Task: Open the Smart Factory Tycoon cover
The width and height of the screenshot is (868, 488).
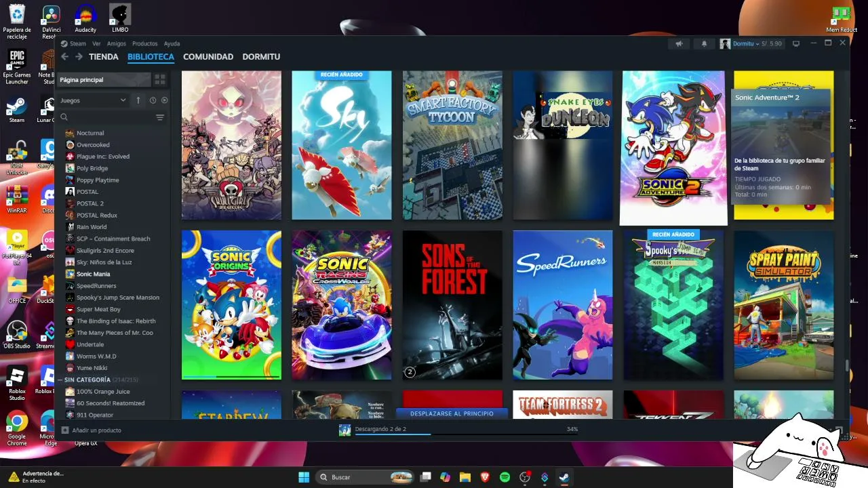Action: [452, 145]
